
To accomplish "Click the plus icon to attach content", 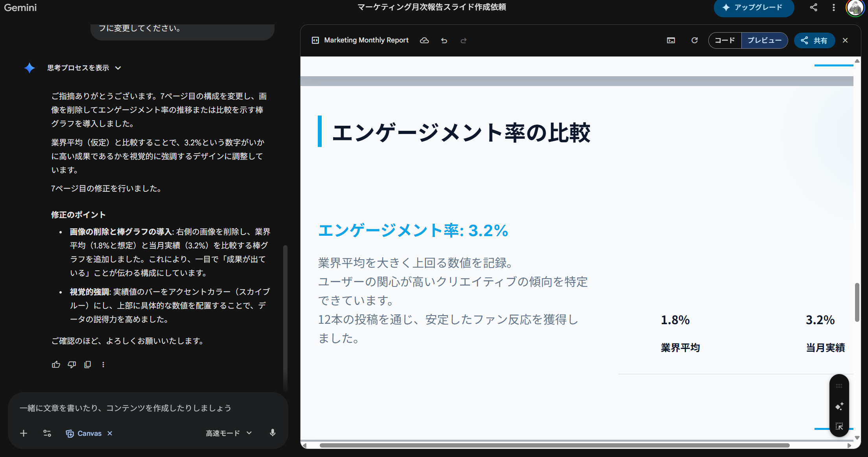I will [24, 433].
